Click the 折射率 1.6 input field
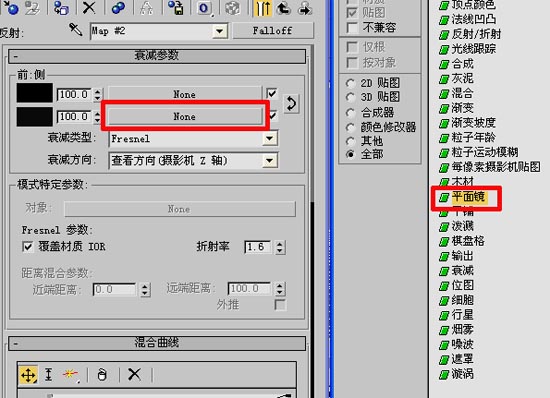 258,247
